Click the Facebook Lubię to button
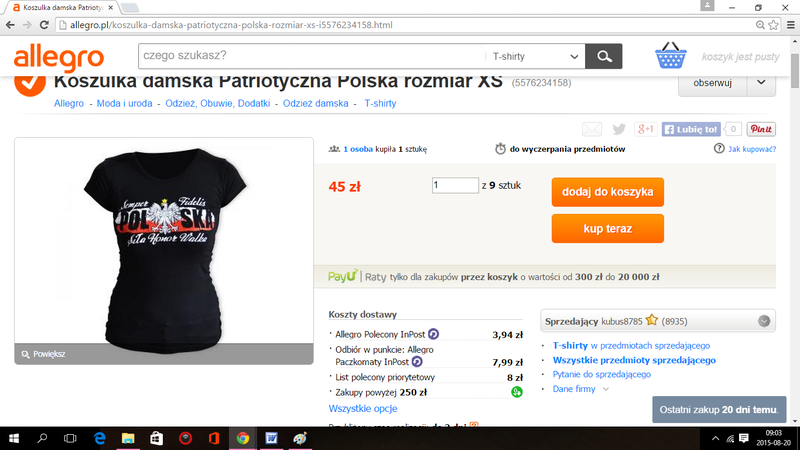 tap(691, 129)
